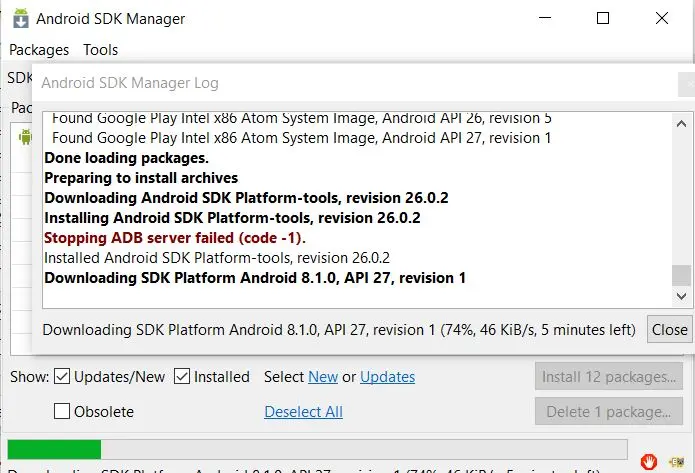Image resolution: width=695 pixels, height=473 pixels.
Task: Select the New packages link
Action: pyautogui.click(x=323, y=377)
